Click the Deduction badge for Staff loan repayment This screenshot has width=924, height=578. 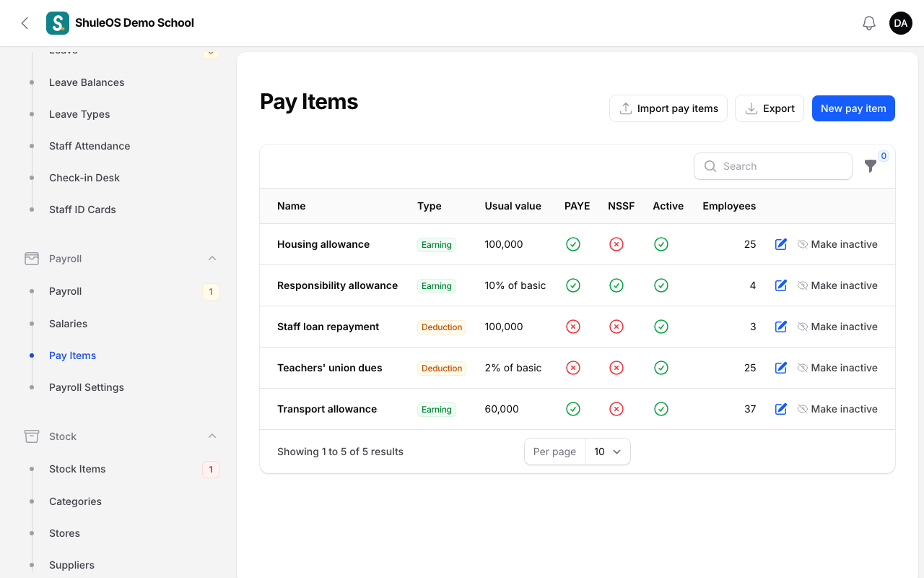(442, 327)
